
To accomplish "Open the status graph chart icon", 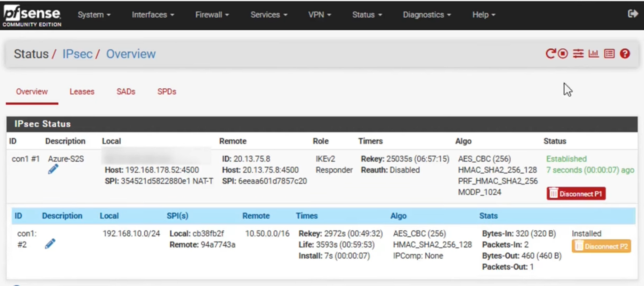I will [594, 54].
